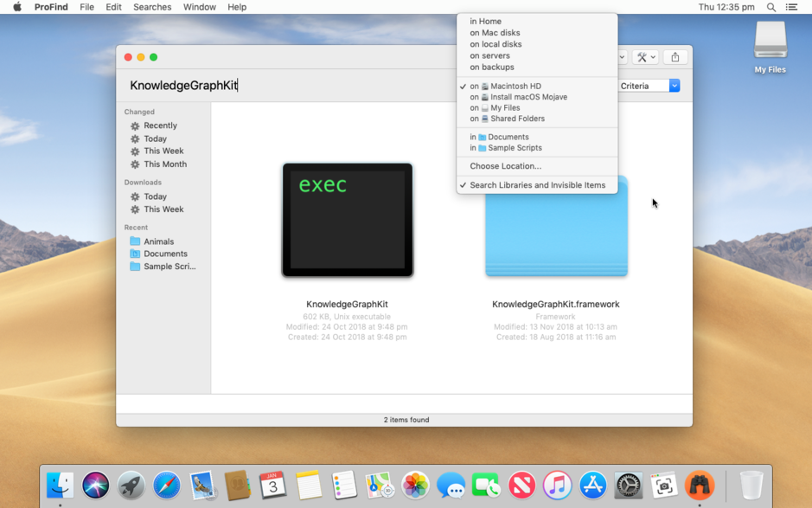Screen dimensions: 812x508
Task: Toggle the checked 'on Macintosh HD' location
Action: pyautogui.click(x=537, y=86)
